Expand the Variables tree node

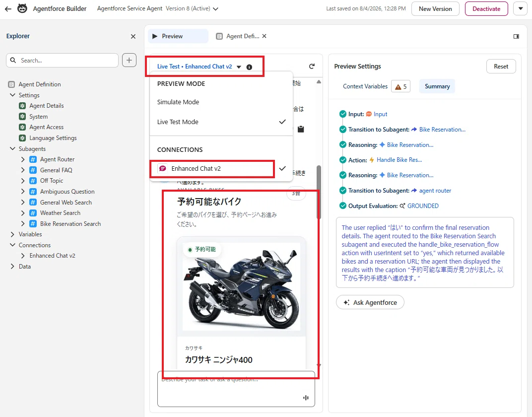point(12,234)
